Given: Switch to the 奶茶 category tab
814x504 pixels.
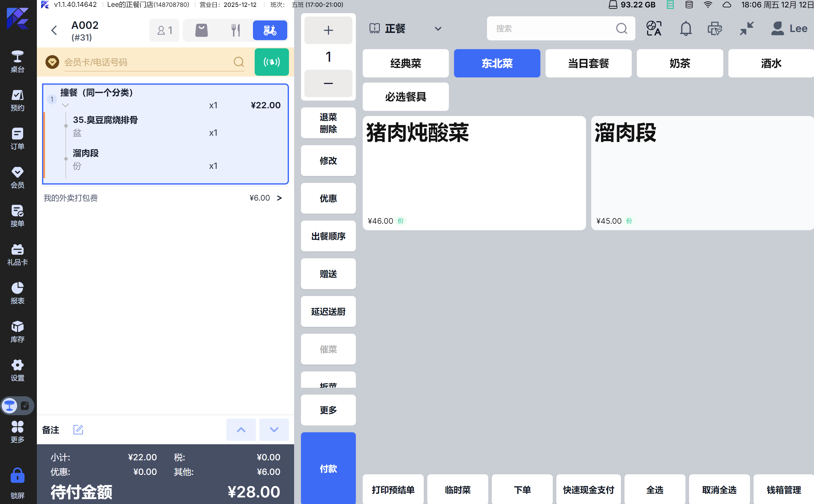Looking at the screenshot, I should (x=680, y=63).
